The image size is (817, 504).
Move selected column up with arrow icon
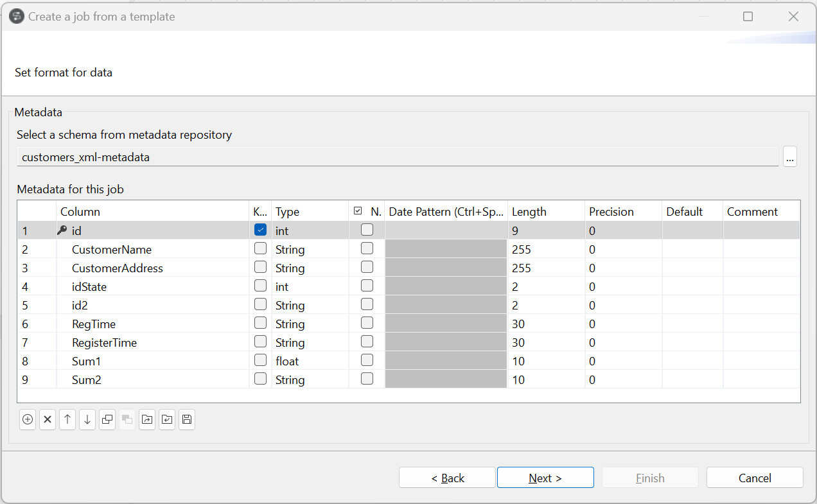(x=67, y=420)
